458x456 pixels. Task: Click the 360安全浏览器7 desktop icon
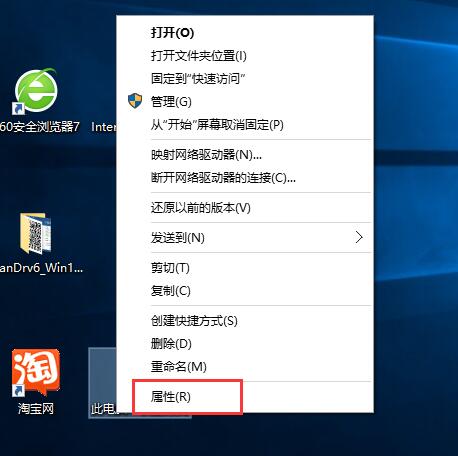pos(36,91)
